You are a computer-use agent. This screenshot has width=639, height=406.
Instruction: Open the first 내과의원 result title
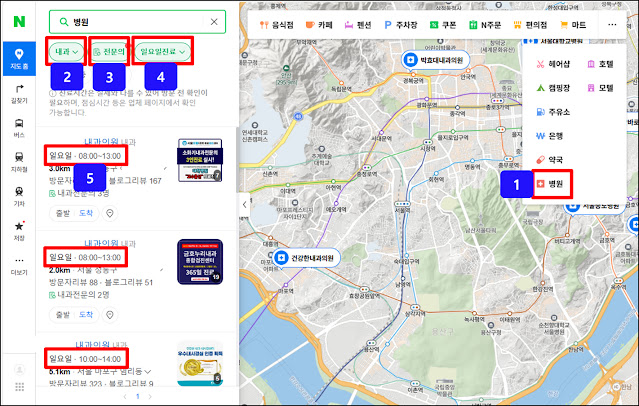coord(101,141)
